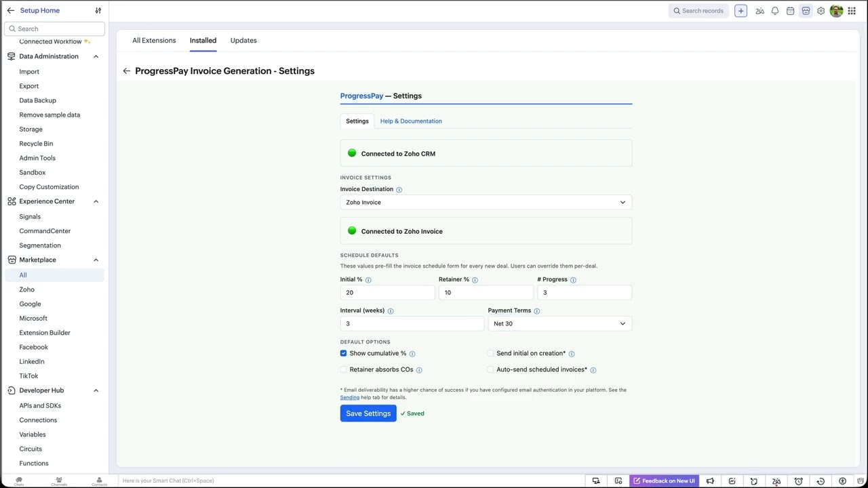
Task: Open the accessibility icon in bottom bar
Action: pyautogui.click(x=842, y=481)
